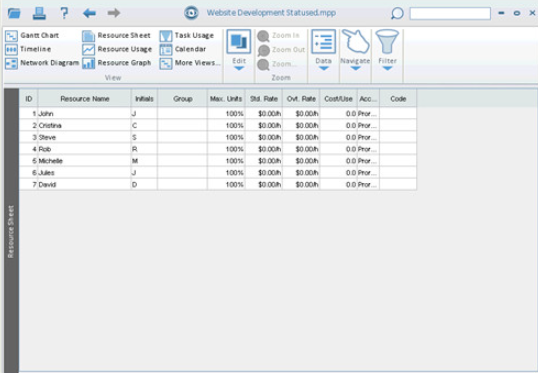Open the Calendar view
538x373 pixels.
(x=183, y=49)
